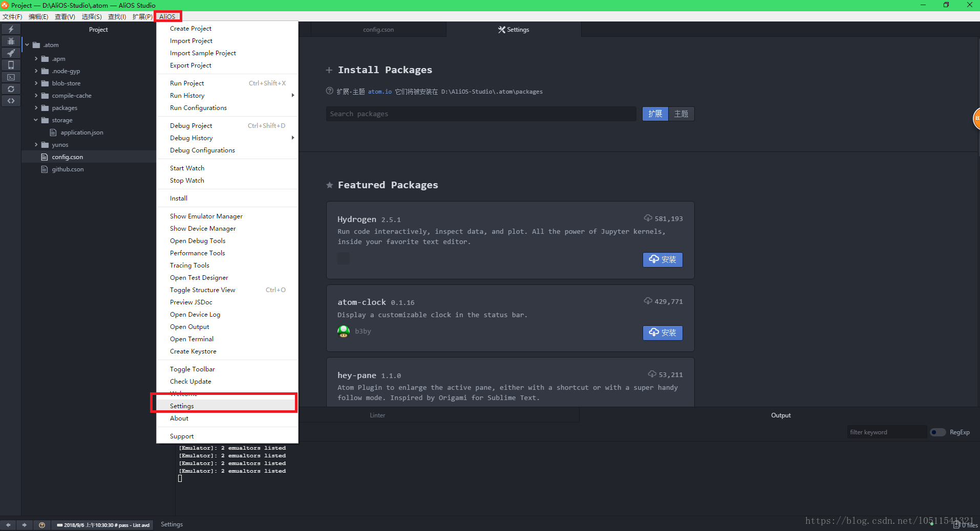Expand the packages folder
Viewport: 980px width, 531px height.
pos(36,108)
